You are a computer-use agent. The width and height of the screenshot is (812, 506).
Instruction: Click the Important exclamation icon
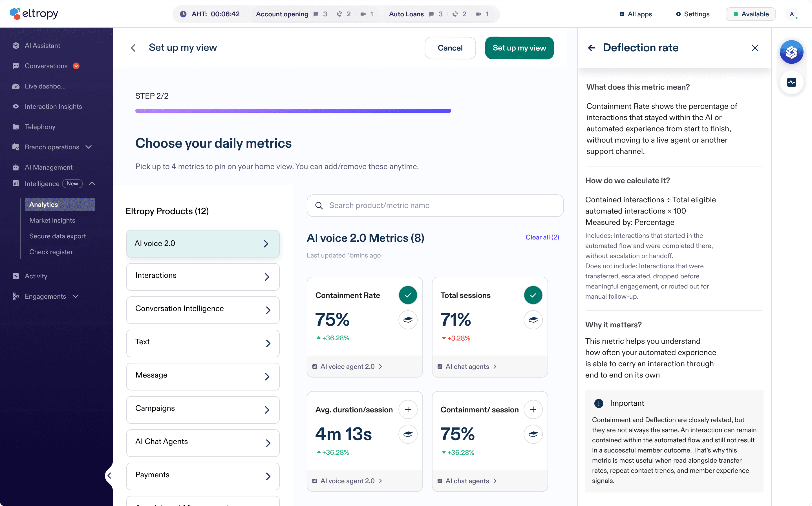[x=599, y=403]
